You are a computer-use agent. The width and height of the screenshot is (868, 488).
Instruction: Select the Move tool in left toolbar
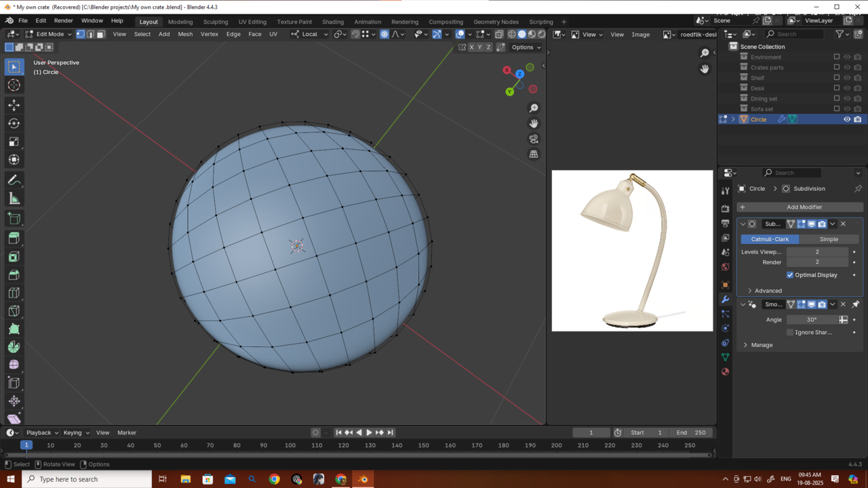14,105
